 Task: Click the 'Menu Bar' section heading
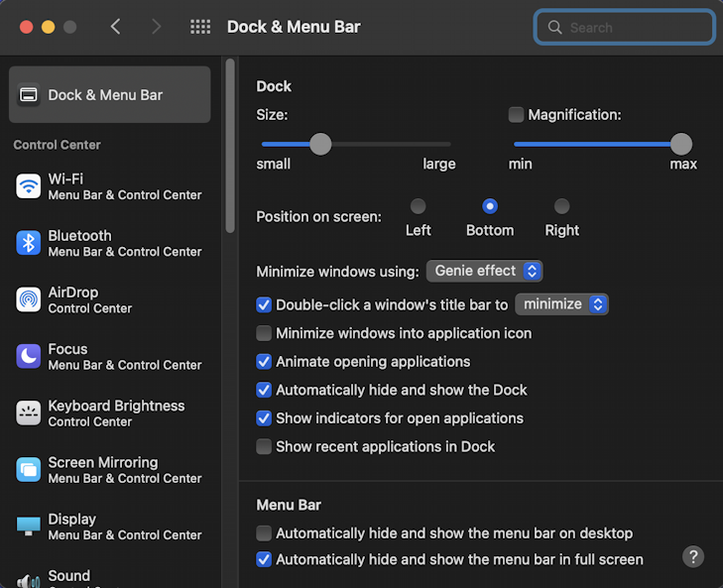click(289, 505)
